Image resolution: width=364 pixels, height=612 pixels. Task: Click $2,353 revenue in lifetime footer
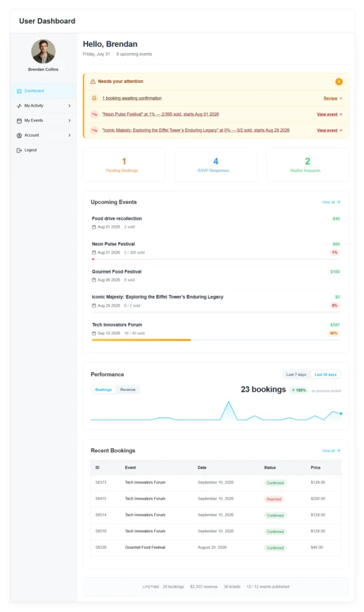pos(204,587)
